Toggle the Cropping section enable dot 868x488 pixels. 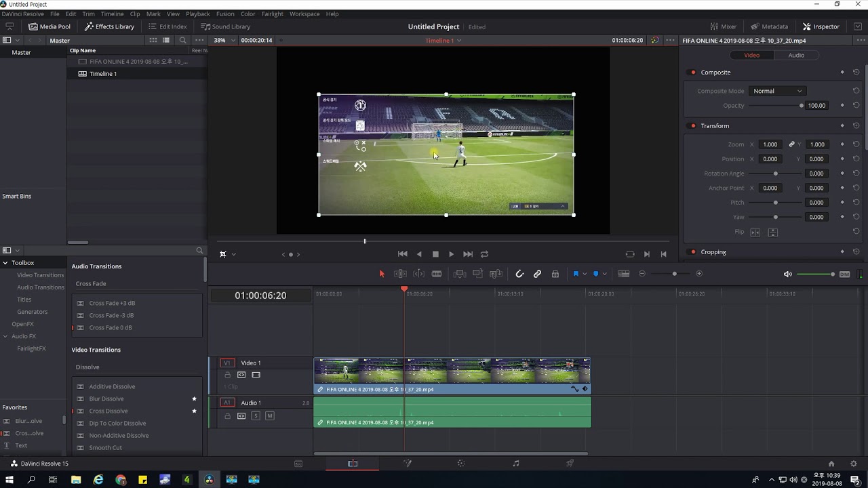(692, 252)
